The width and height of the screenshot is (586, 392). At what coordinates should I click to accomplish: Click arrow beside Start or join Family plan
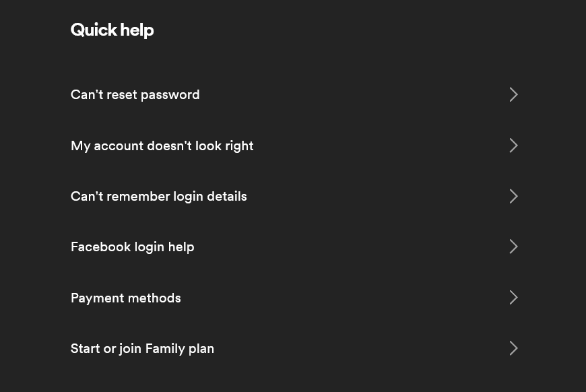(x=513, y=348)
